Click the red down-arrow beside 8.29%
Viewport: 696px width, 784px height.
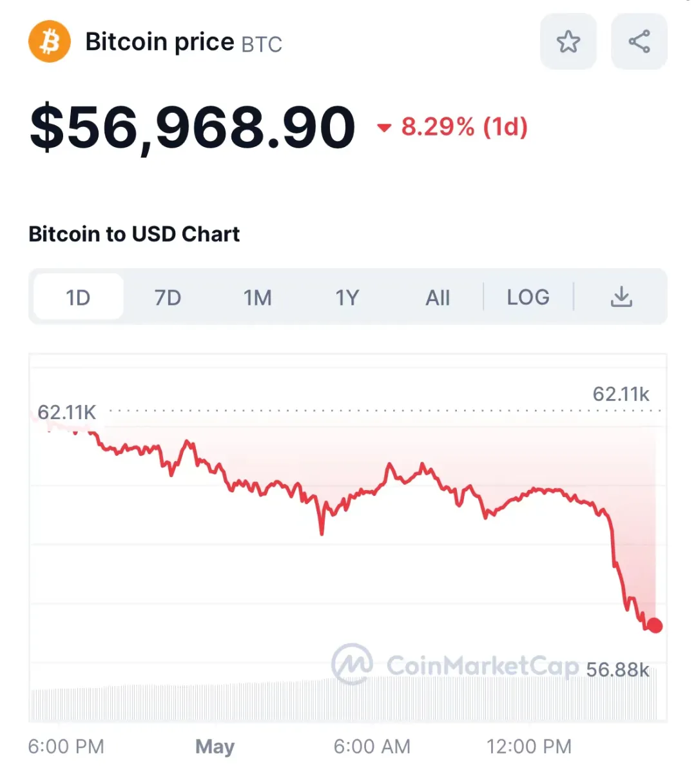coord(384,128)
